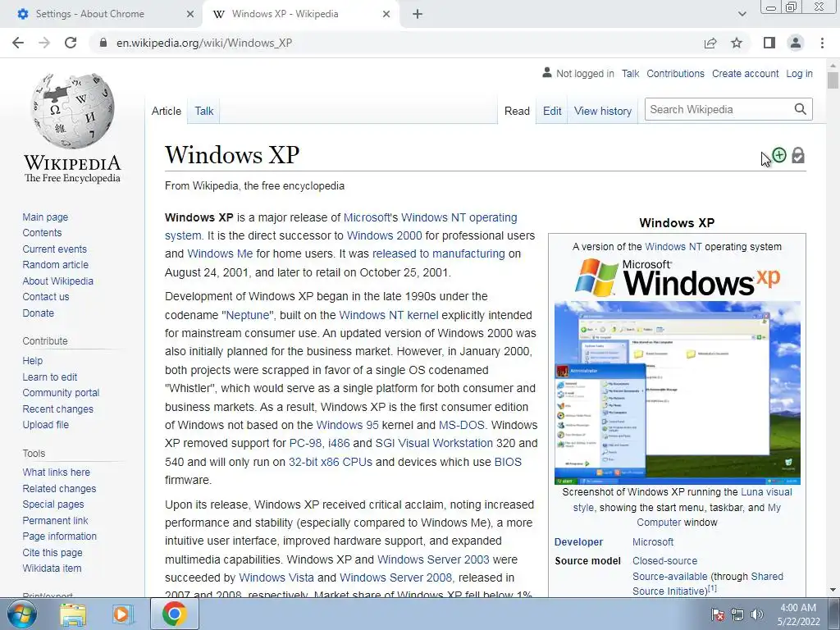Click the taskbar clock showing 4:00 AM
Image resolution: width=840 pixels, height=630 pixels.
(798, 614)
